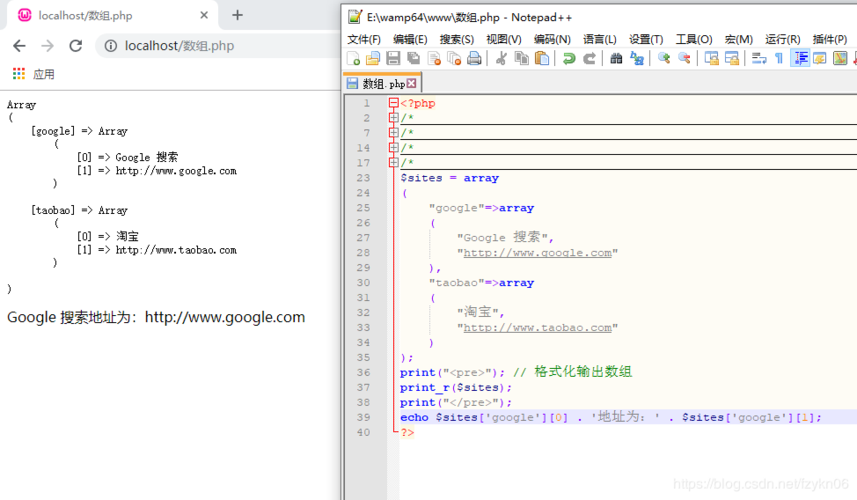The image size is (857, 500).
Task: Click the New file icon in Notepad++
Action: click(x=353, y=58)
